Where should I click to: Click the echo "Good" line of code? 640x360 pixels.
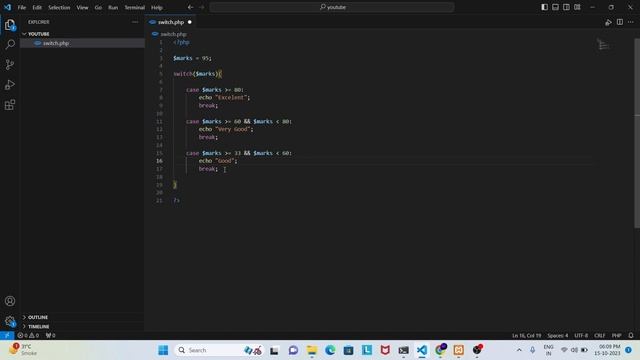(x=218, y=161)
